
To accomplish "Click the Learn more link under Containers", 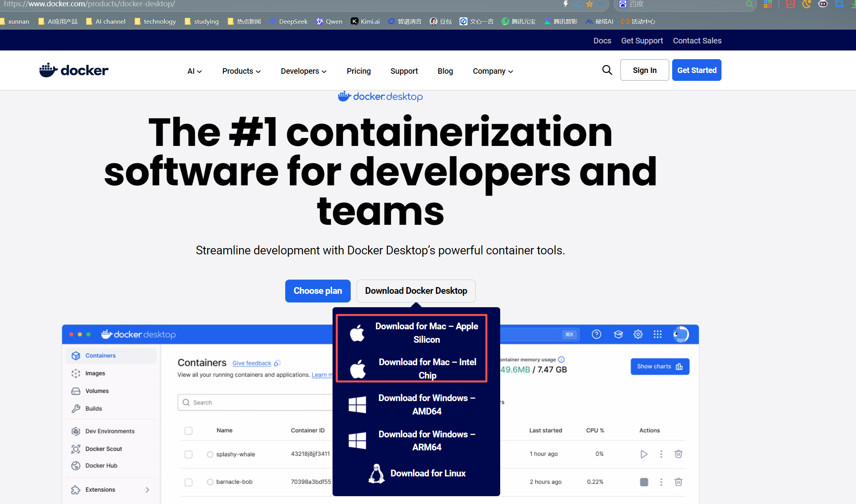I will (322, 375).
